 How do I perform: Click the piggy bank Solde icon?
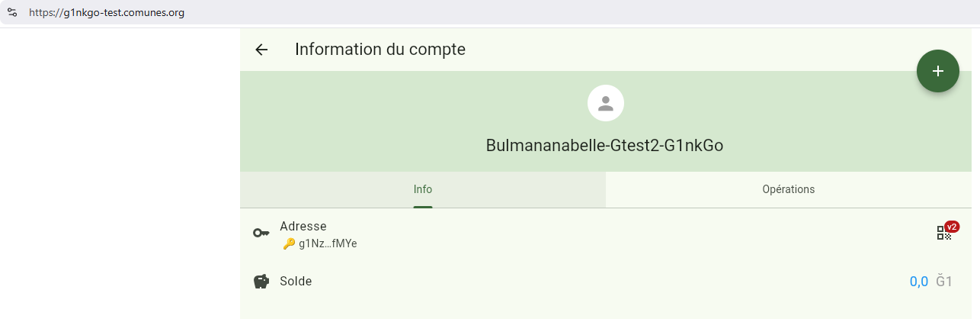click(261, 282)
